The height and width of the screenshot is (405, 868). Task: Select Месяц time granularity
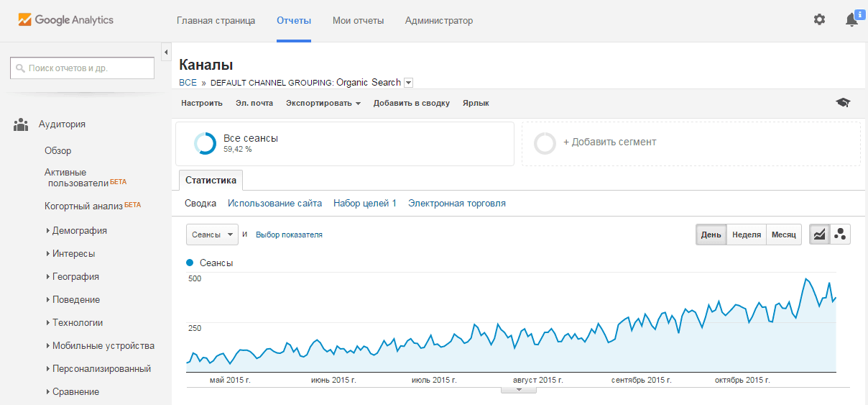tap(784, 235)
